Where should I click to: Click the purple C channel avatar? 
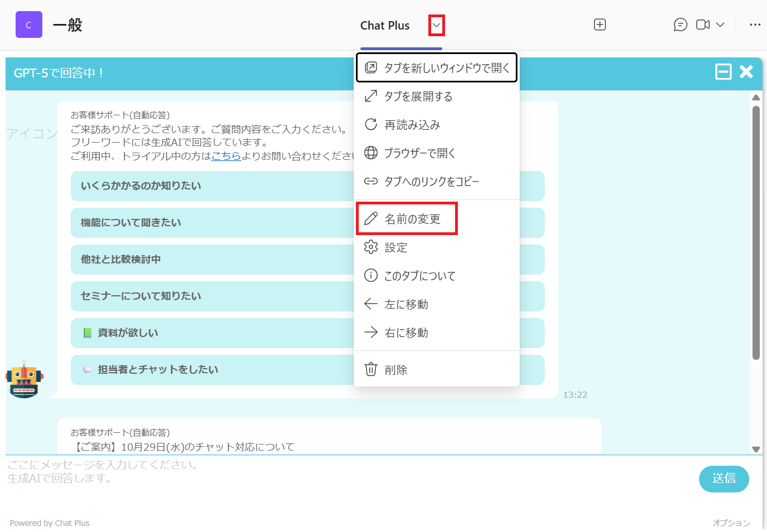coord(29,25)
